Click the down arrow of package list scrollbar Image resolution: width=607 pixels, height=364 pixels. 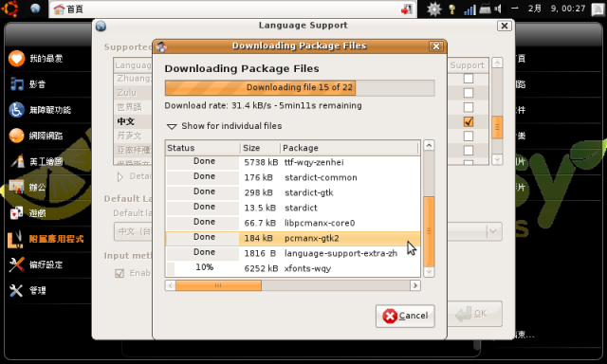coord(429,272)
